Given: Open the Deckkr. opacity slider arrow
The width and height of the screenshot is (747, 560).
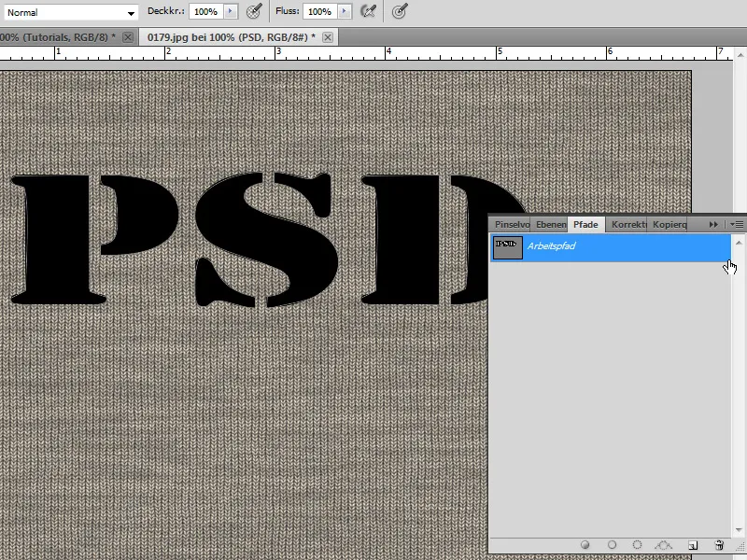Looking at the screenshot, I should (x=231, y=12).
